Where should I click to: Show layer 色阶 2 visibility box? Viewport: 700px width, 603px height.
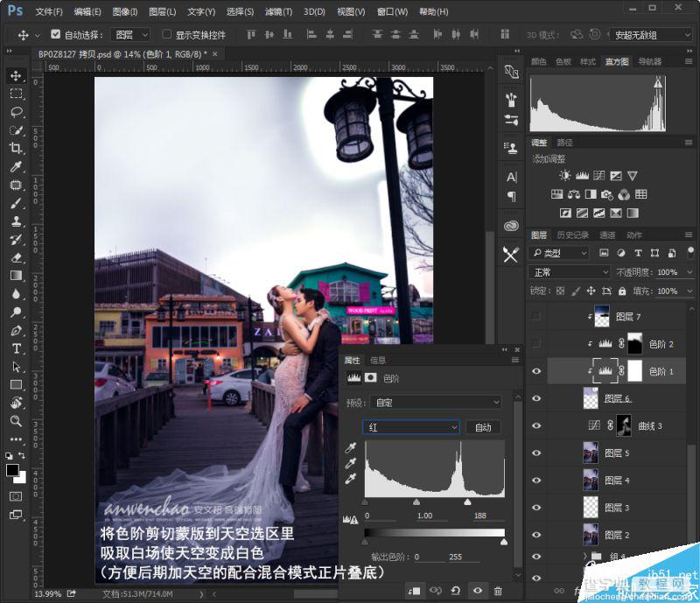[x=536, y=344]
